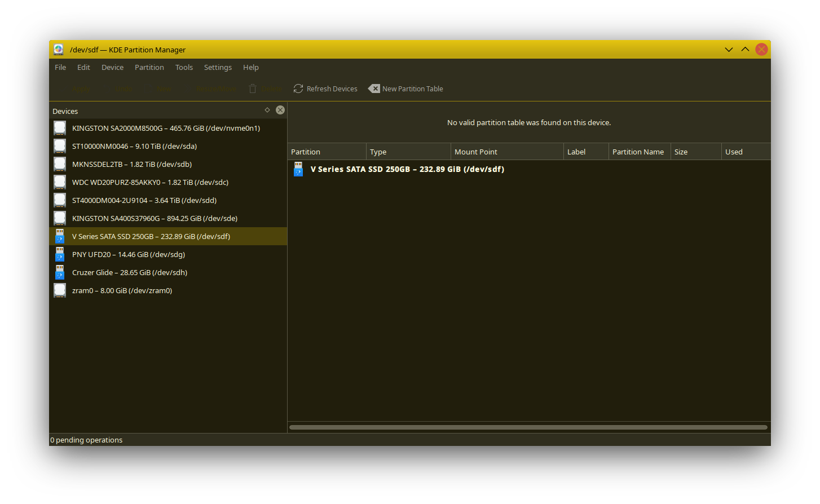Screen dimensions: 820x504
Task: Click the drive icon beside ST10000NM0046
Action: pos(60,146)
